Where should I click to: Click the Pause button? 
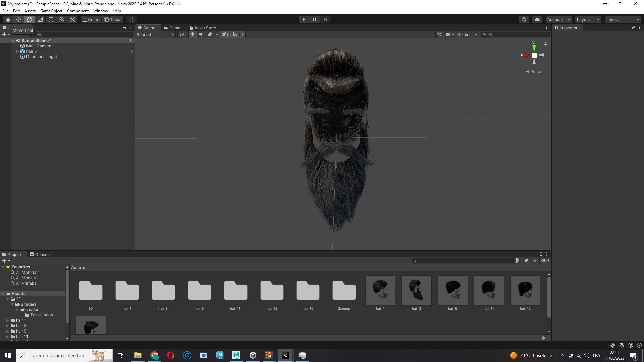pyautogui.click(x=314, y=19)
